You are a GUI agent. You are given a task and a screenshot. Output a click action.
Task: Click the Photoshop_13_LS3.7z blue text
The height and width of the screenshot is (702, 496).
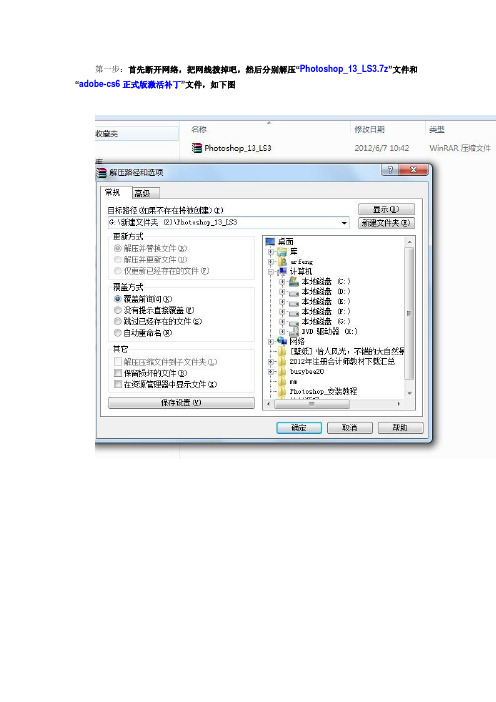pyautogui.click(x=344, y=69)
